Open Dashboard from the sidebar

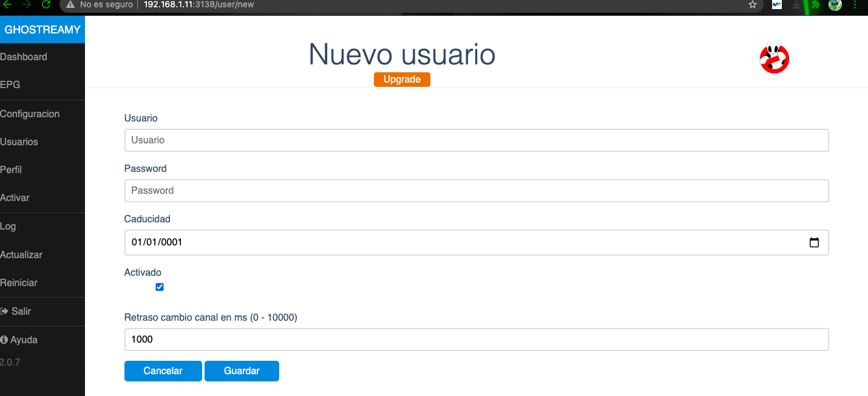pyautogui.click(x=24, y=57)
